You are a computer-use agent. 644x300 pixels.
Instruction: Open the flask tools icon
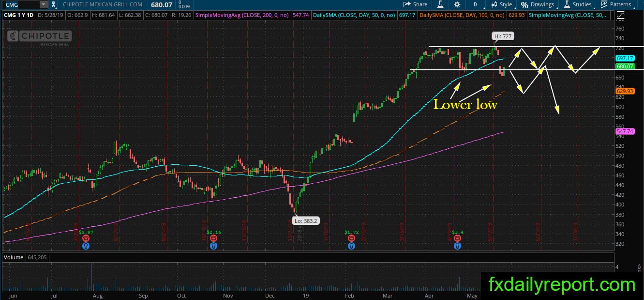(441, 4)
